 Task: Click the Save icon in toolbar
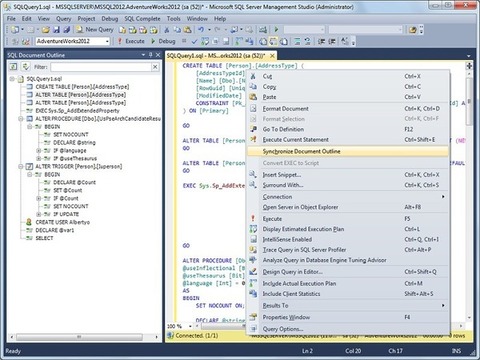coord(56,30)
